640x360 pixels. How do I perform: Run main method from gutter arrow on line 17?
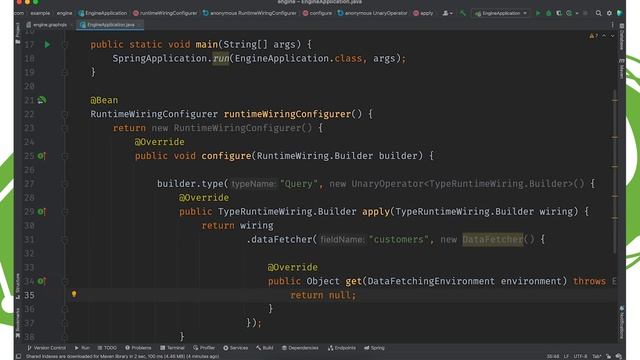click(x=47, y=44)
